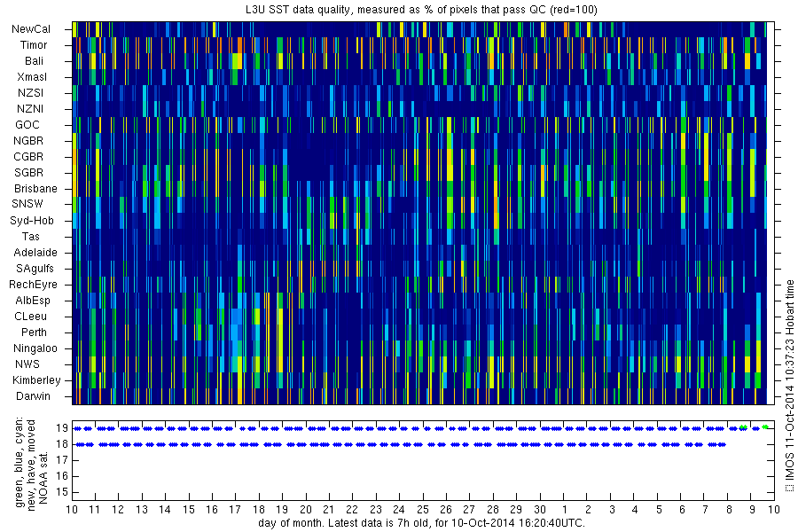Image resolution: width=798 pixels, height=532 pixels.
Task: Click the Brisbane row label
Action: click(35, 188)
